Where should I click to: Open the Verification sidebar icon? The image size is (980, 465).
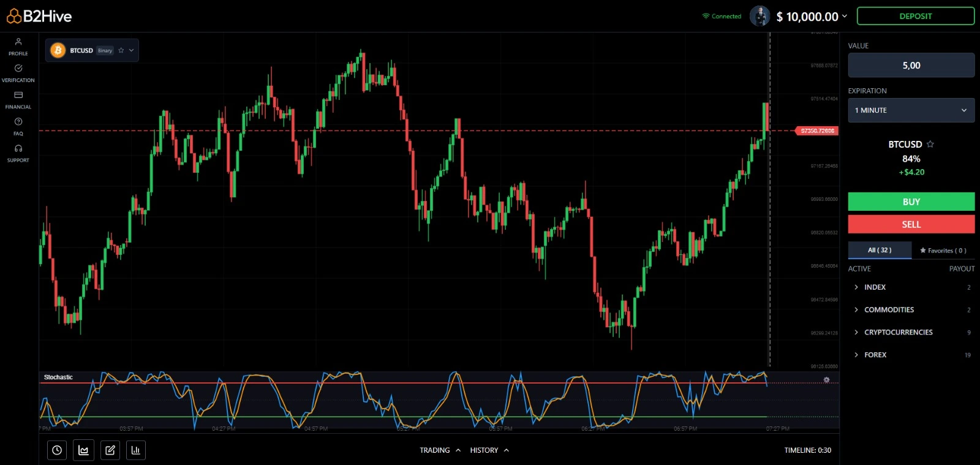[x=18, y=69]
